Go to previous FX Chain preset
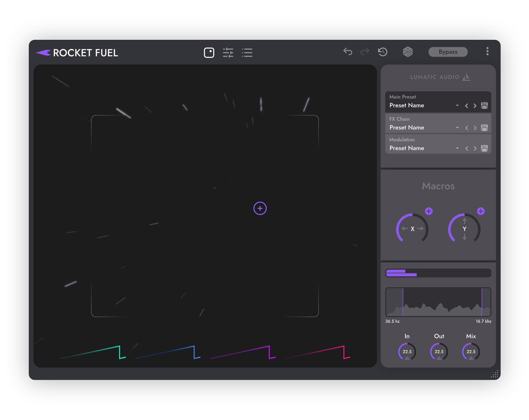 coord(466,128)
